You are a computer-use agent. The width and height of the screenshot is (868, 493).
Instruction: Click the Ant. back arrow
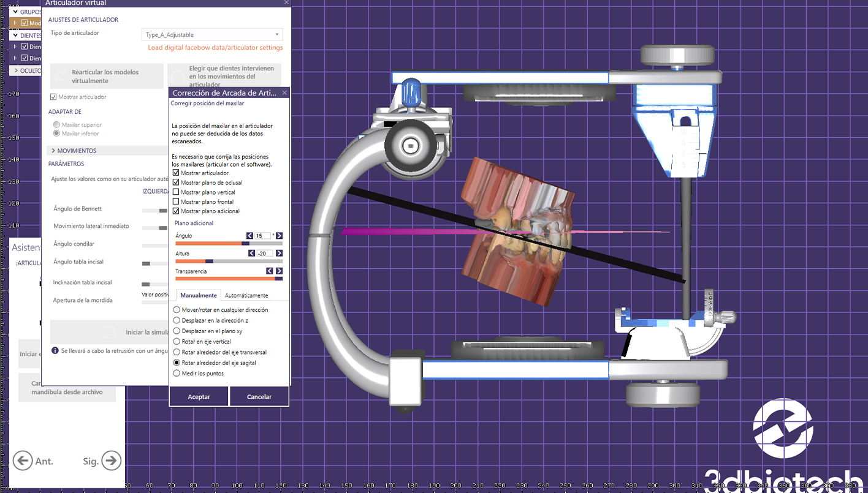[23, 461]
